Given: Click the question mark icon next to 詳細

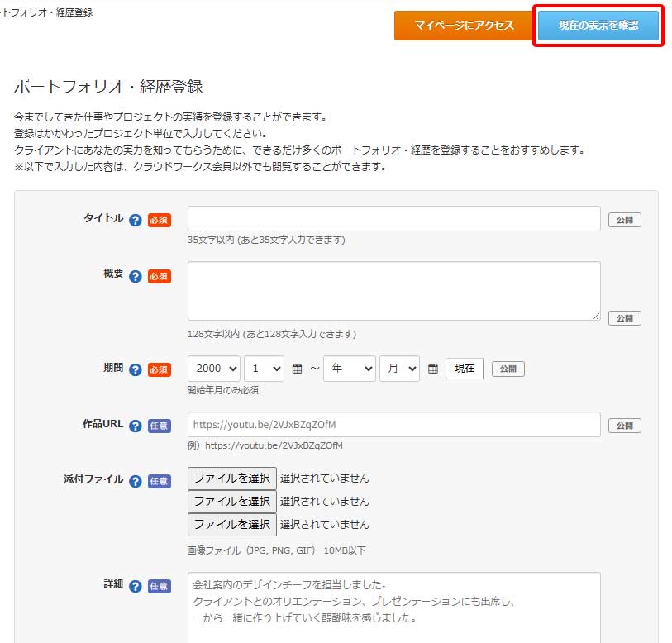Looking at the screenshot, I should point(136,586).
